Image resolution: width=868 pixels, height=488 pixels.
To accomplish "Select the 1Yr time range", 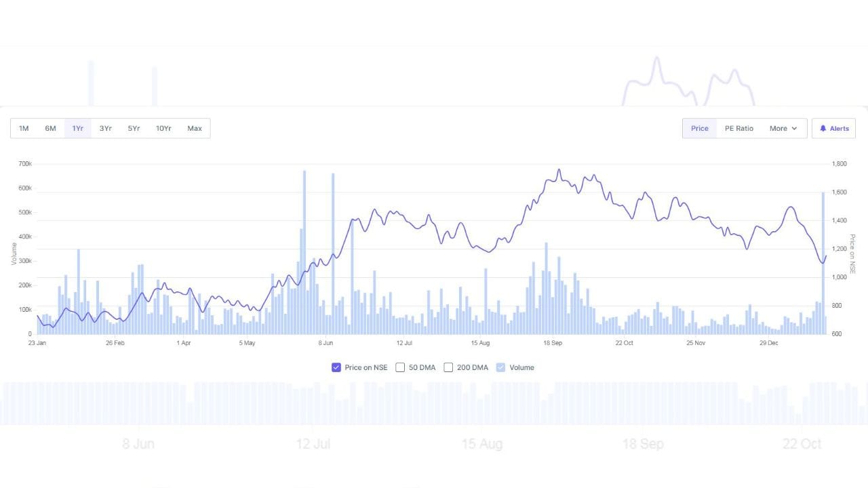I will pos(78,129).
